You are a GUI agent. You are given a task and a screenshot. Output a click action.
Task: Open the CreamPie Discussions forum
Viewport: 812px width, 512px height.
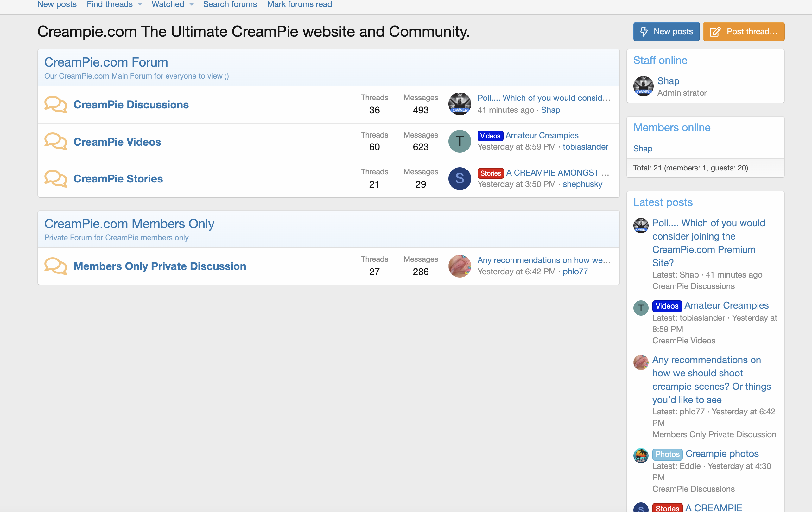131,105
